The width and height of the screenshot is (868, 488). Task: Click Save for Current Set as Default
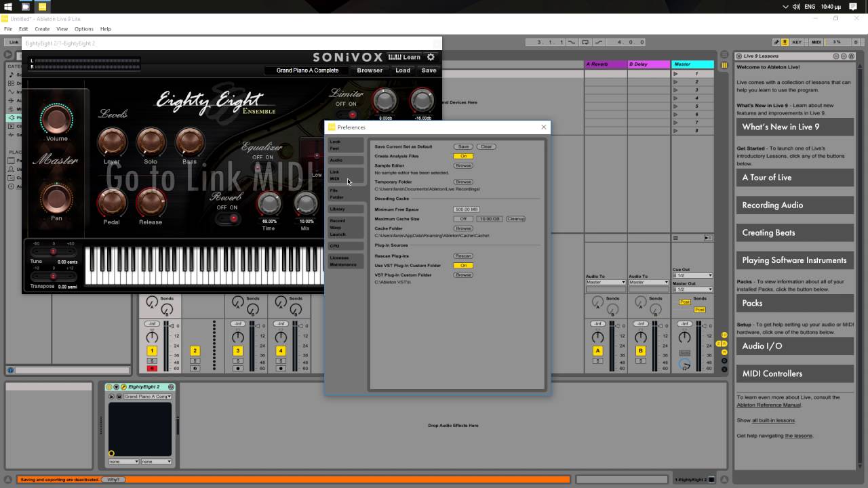pos(463,146)
